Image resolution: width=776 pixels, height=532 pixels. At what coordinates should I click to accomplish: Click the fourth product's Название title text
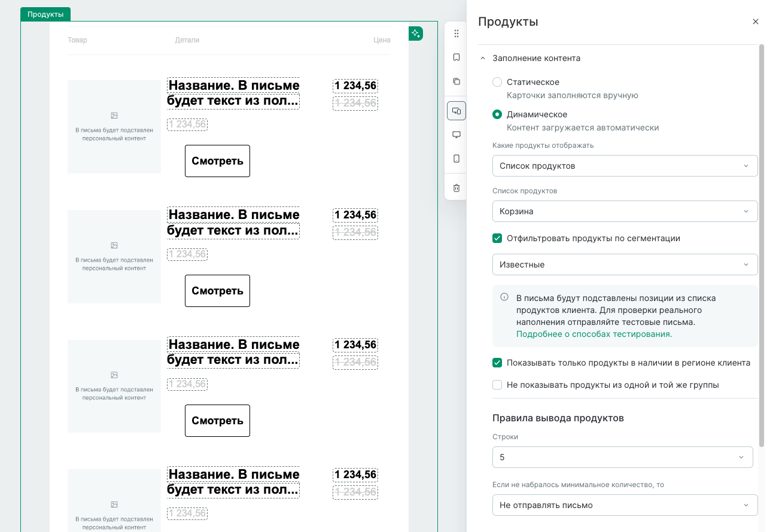233,482
